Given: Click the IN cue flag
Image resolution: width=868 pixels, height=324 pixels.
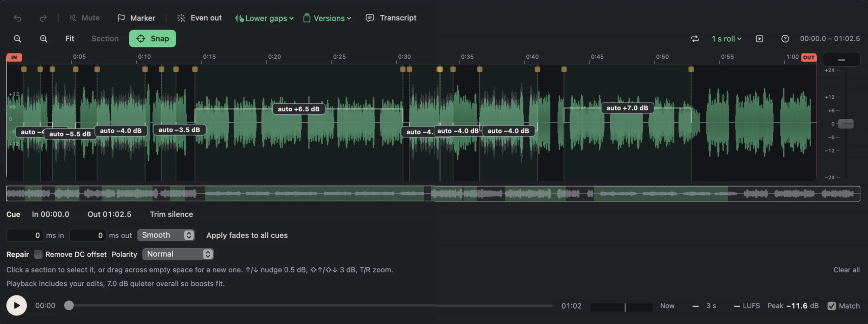Looking at the screenshot, I should [x=14, y=57].
